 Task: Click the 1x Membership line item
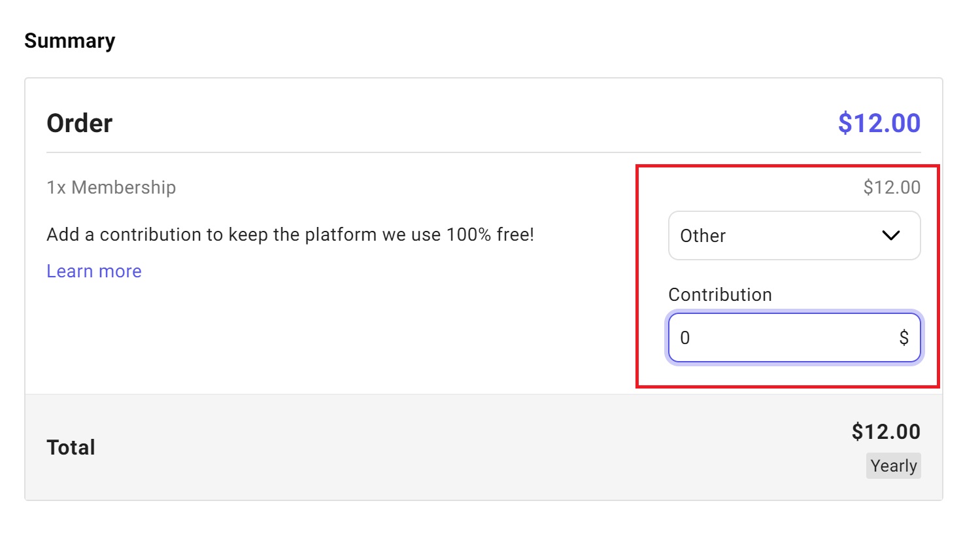(x=111, y=188)
